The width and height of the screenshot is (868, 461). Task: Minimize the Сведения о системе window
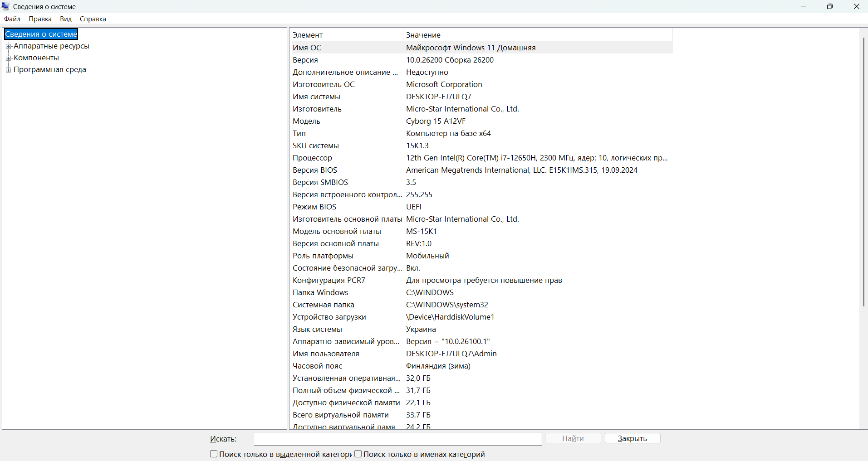point(804,6)
